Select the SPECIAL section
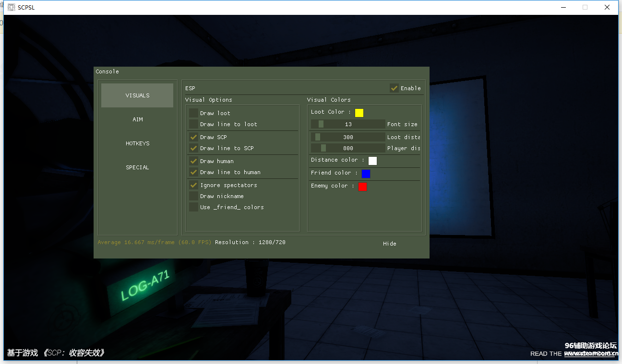Image resolution: width=622 pixels, height=364 pixels. [x=137, y=167]
